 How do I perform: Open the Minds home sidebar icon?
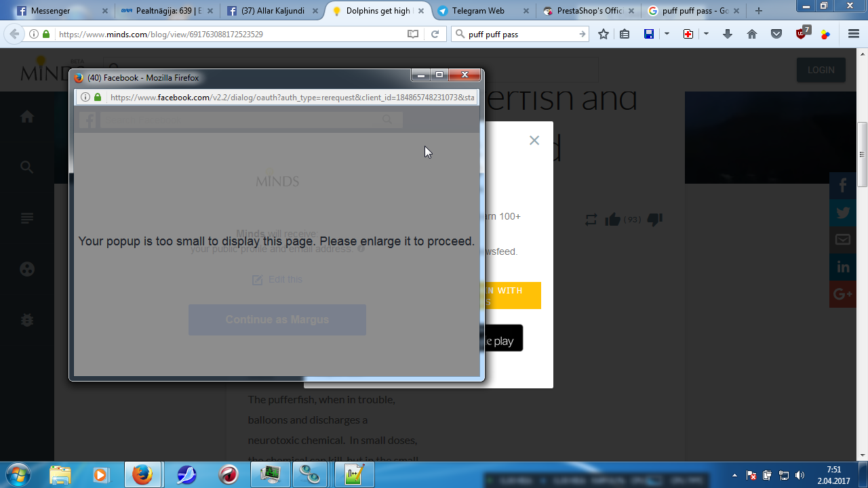(x=27, y=117)
